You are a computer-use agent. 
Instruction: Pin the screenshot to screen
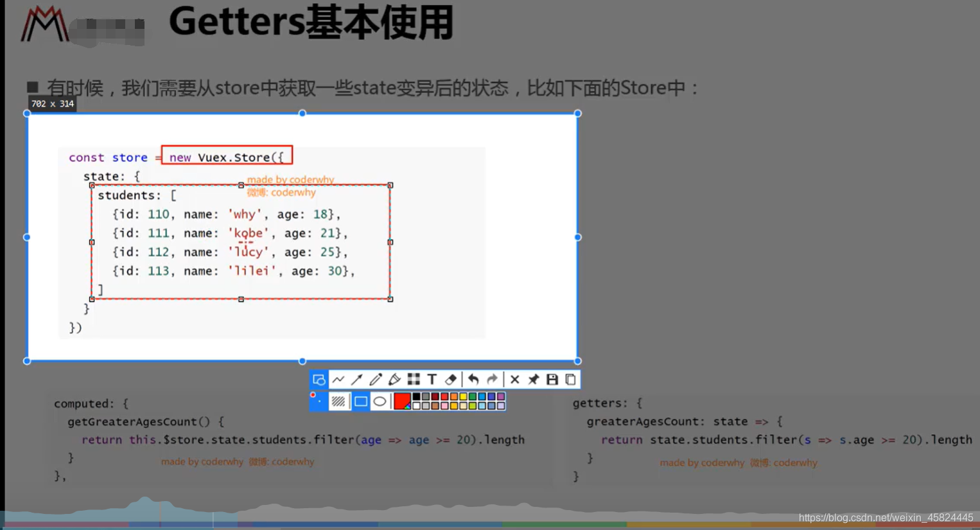click(533, 380)
